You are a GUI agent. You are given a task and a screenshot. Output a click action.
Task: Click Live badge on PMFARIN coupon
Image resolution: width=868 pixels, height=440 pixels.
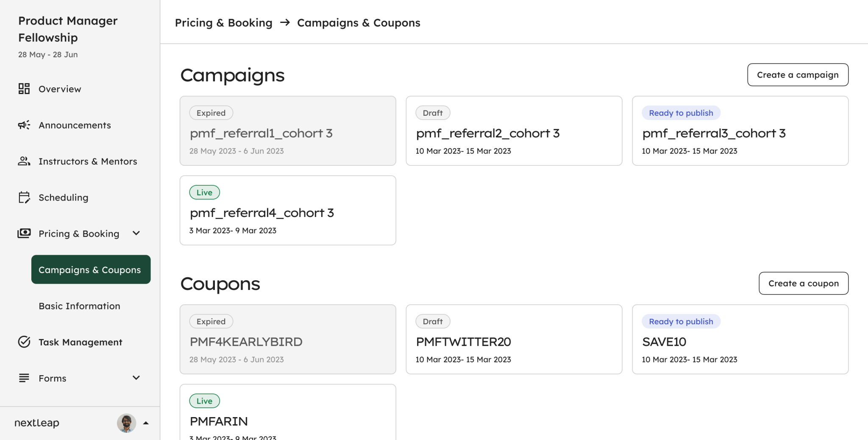[204, 401]
